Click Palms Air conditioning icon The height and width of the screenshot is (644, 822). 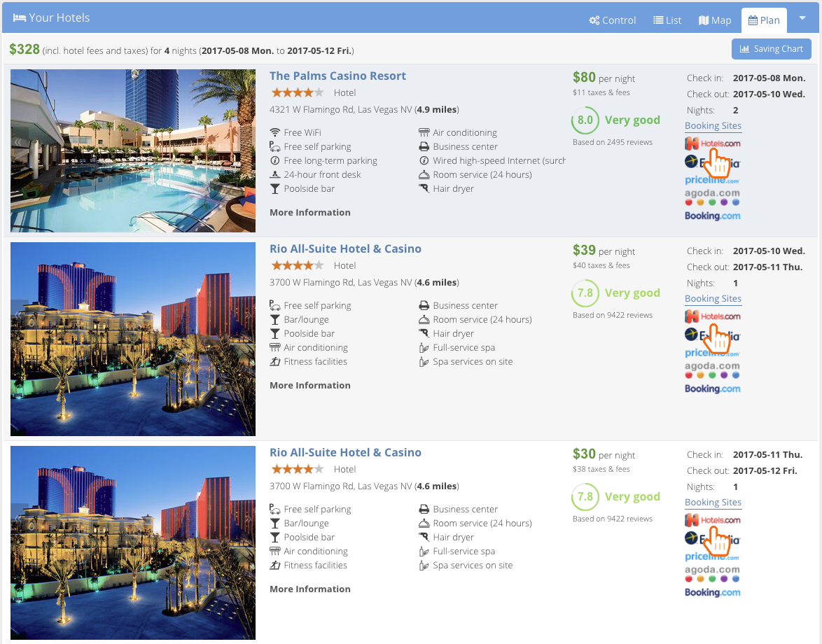tap(424, 132)
